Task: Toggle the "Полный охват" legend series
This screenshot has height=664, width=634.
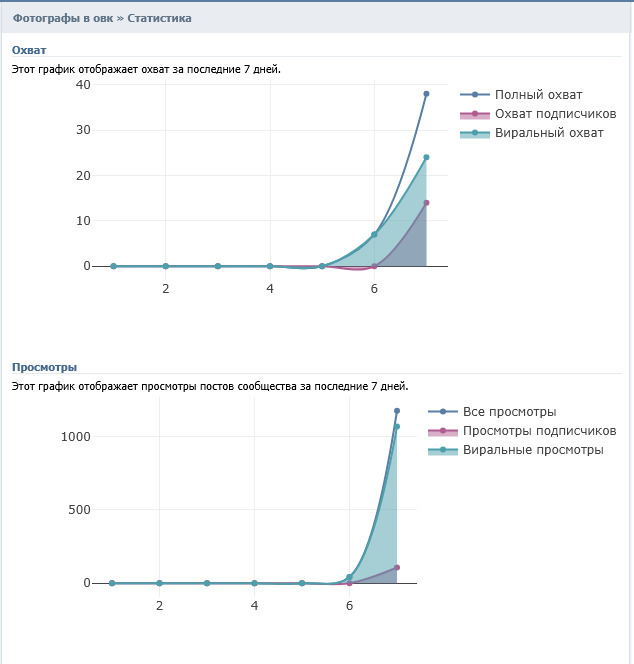Action: pyautogui.click(x=538, y=95)
